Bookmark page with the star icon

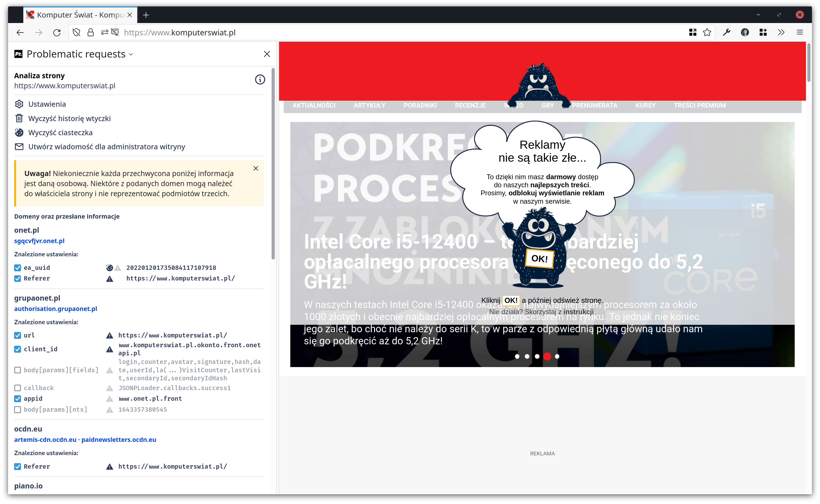(707, 32)
